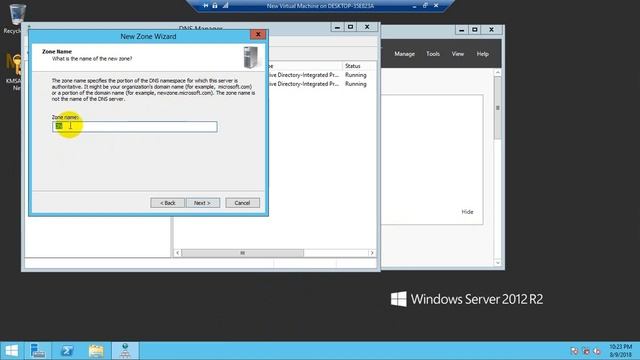Maximize the Server Manager window
The width and height of the screenshot is (640, 360).
(475, 30)
